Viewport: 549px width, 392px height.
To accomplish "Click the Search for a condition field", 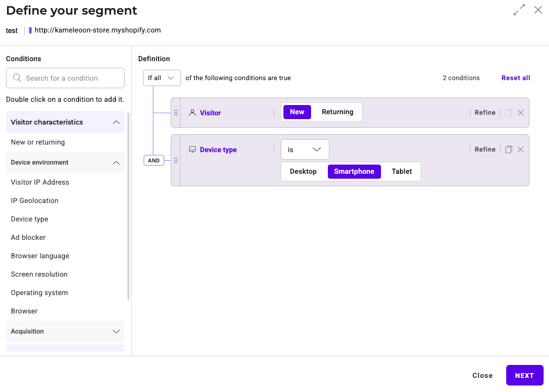I will coord(65,78).
